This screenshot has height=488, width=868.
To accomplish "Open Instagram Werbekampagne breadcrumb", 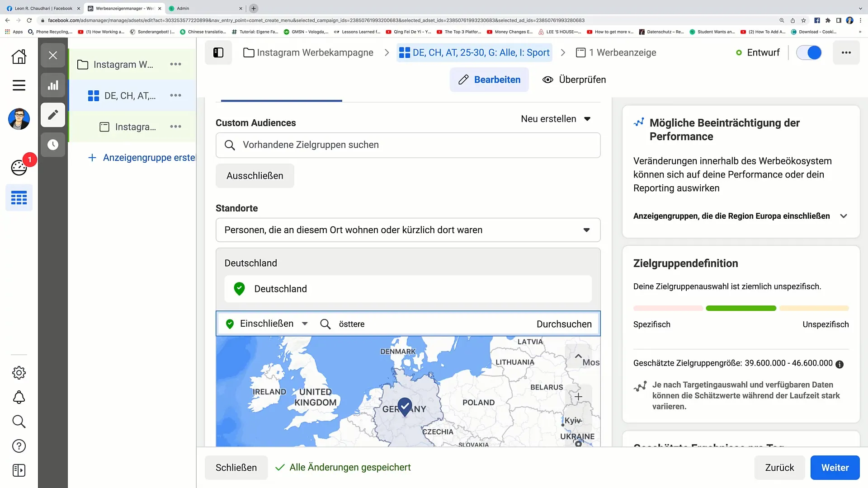I will (x=308, y=52).
